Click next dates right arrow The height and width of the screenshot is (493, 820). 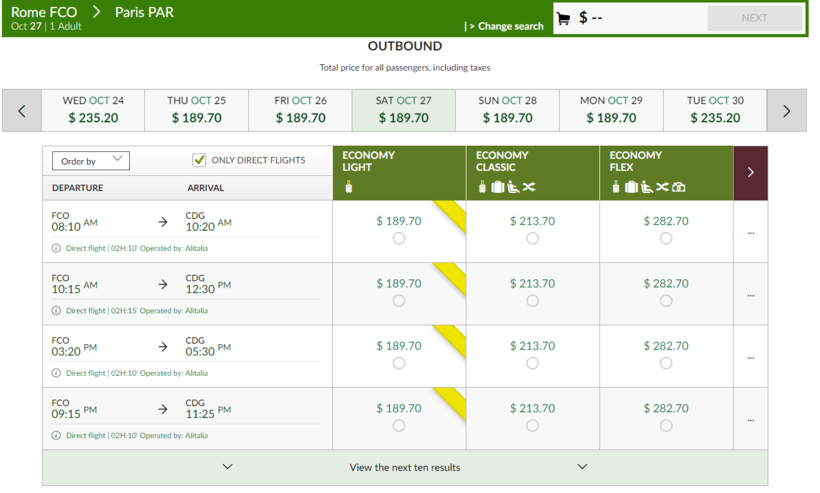point(786,111)
